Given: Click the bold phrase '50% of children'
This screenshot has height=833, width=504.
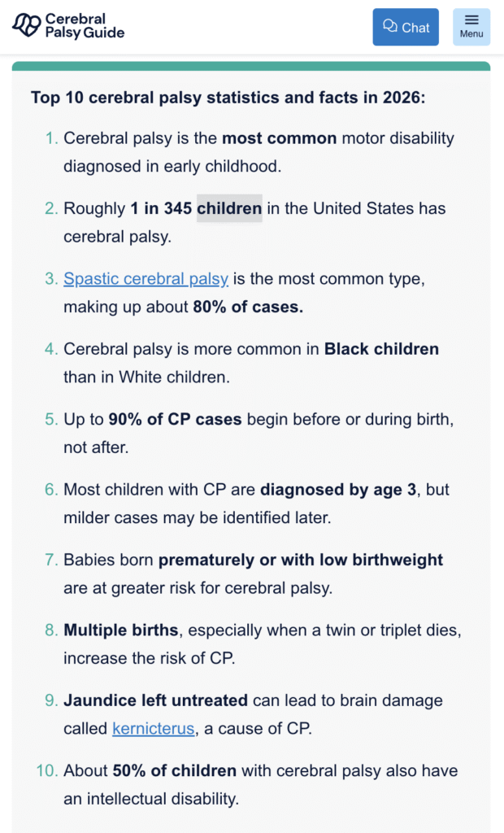Looking at the screenshot, I should point(183,770).
